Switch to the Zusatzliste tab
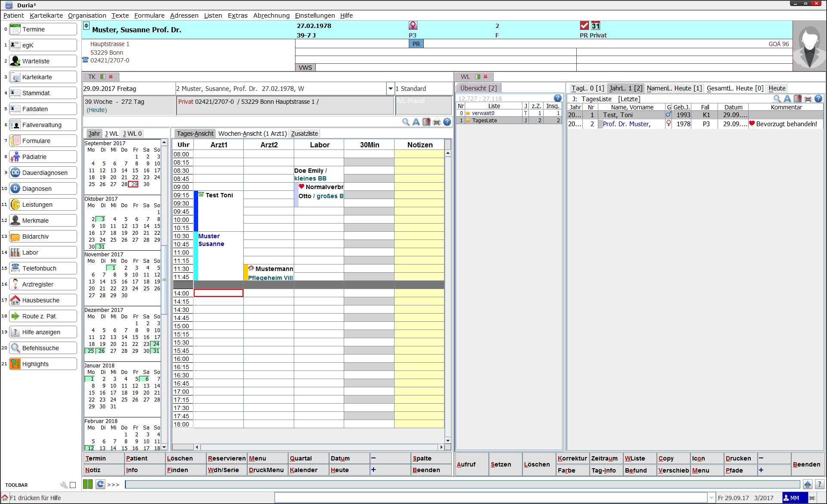Viewport: 827px width, 504px height. (305, 134)
